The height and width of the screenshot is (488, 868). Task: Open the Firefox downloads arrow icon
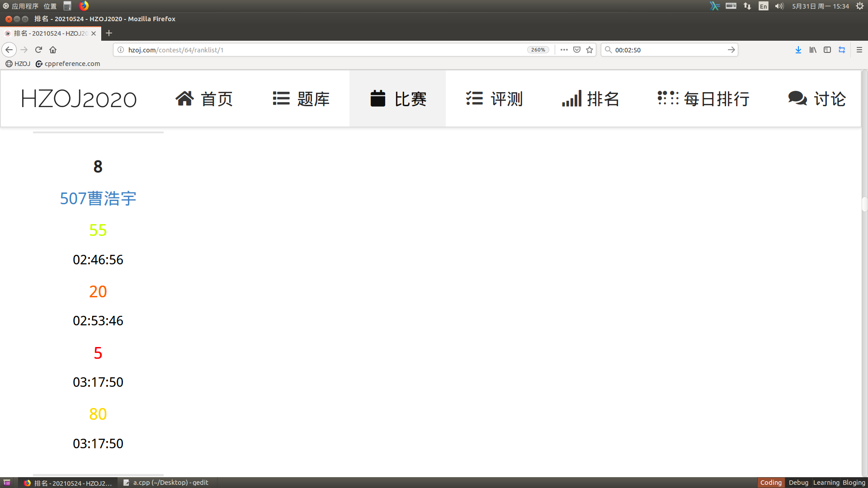tap(798, 50)
